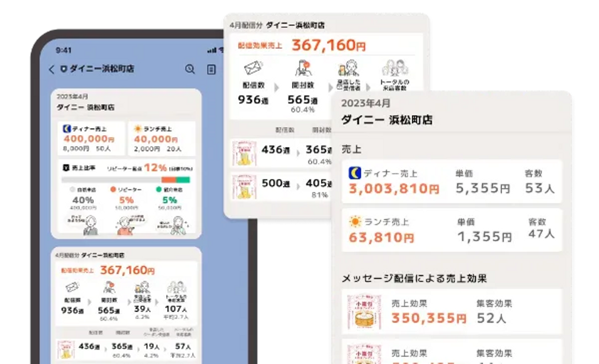This screenshot has width=599, height=364.
Task: Tap the moon icon beside 400,000円
Action: 67,129
